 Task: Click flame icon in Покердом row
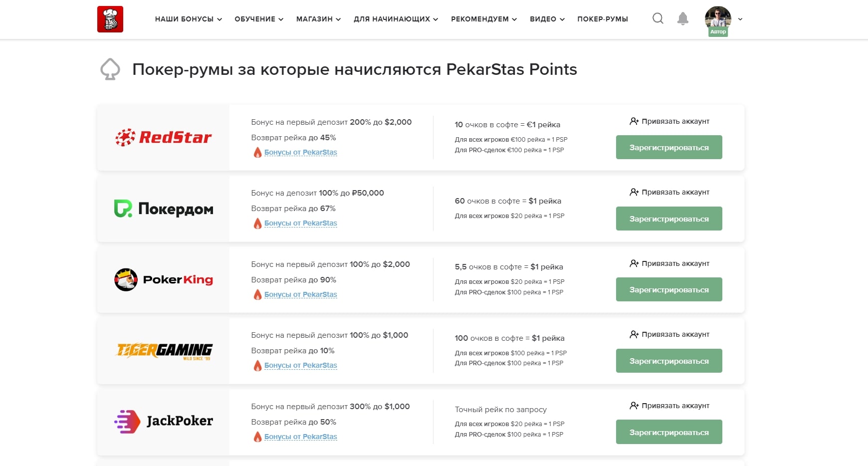[x=257, y=223]
